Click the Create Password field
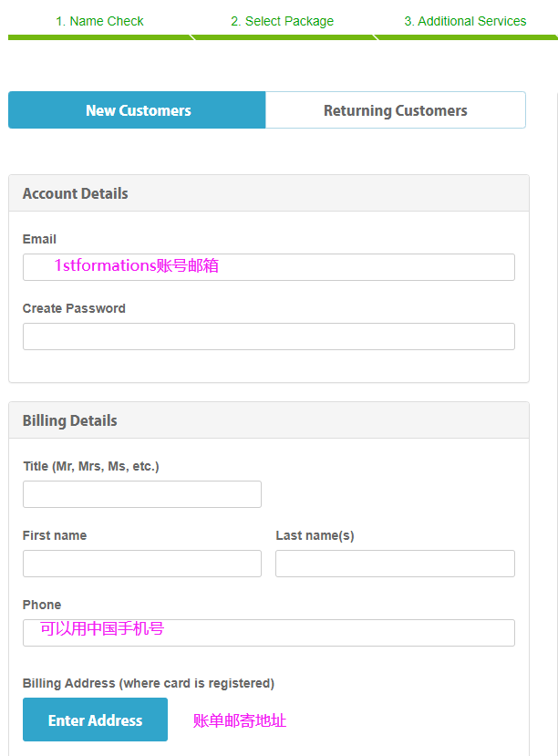558x756 pixels. (269, 336)
